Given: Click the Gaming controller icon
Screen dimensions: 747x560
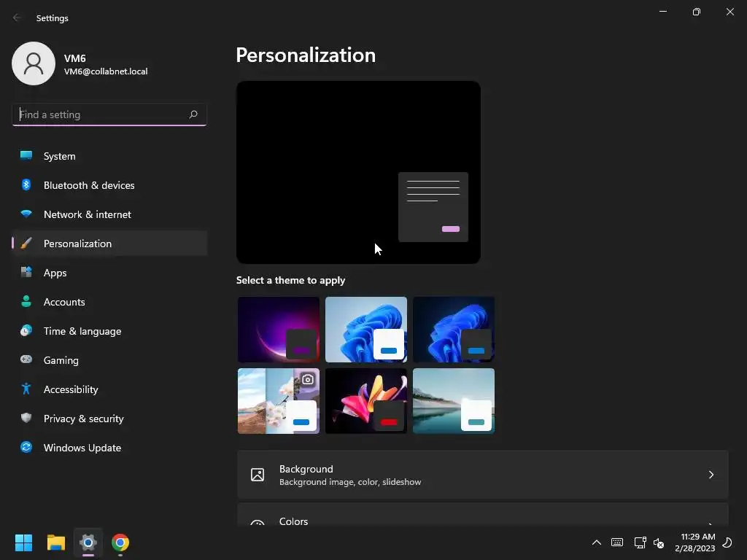Looking at the screenshot, I should pos(26,359).
